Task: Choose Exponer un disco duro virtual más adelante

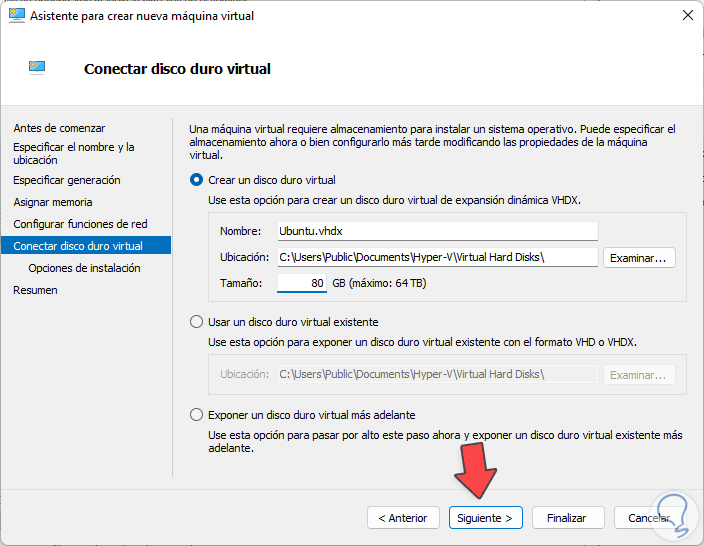Action: [196, 414]
